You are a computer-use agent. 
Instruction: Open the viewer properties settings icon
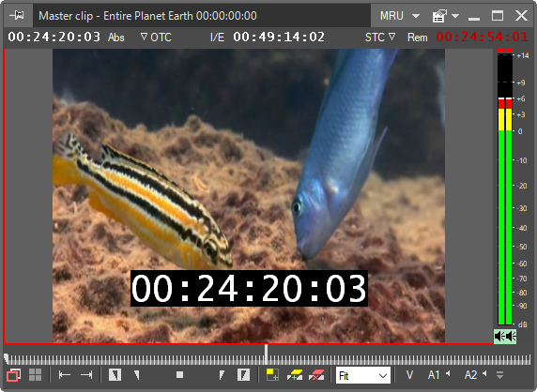[439, 16]
